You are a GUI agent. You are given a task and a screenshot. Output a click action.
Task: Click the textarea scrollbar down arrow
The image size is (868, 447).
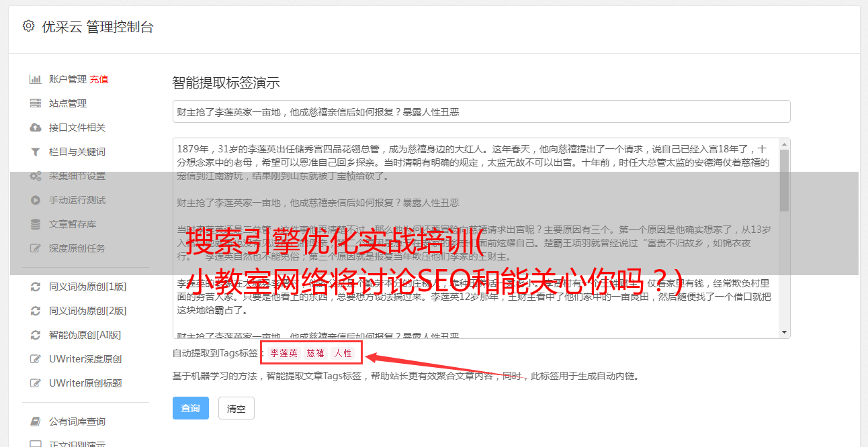(784, 332)
